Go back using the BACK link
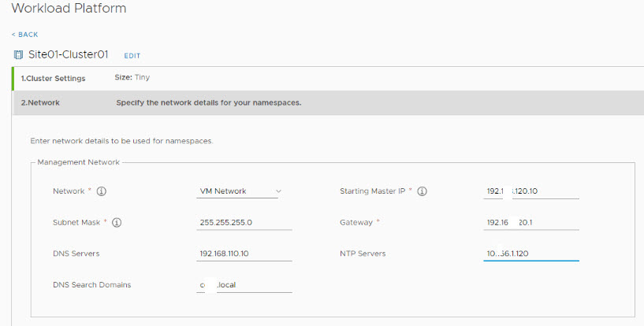The width and height of the screenshot is (644, 326). [x=25, y=35]
